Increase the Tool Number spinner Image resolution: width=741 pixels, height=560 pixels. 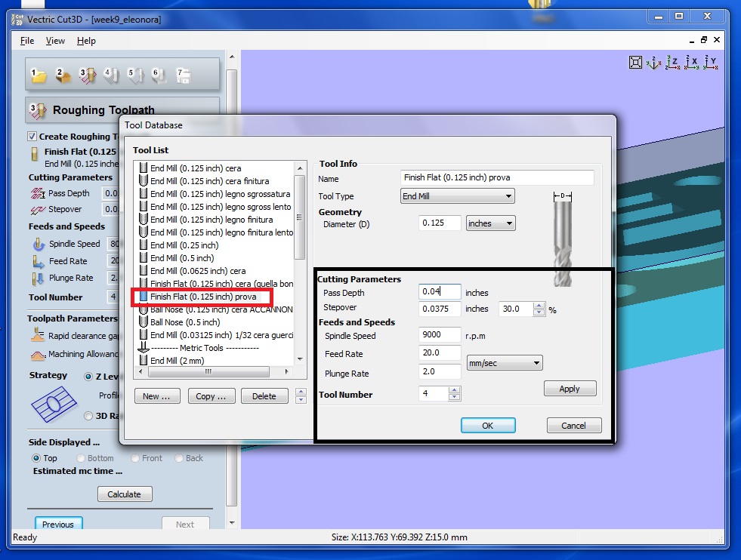(x=454, y=390)
